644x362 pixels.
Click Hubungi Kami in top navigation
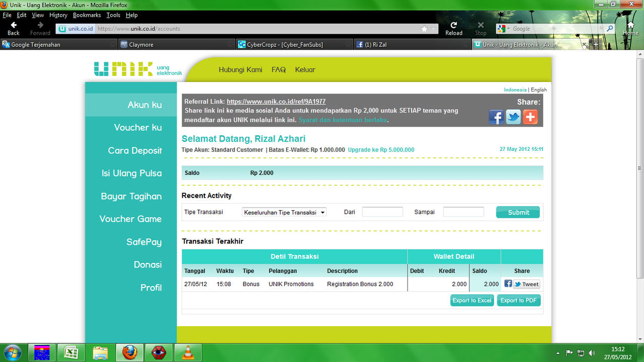[x=240, y=70]
